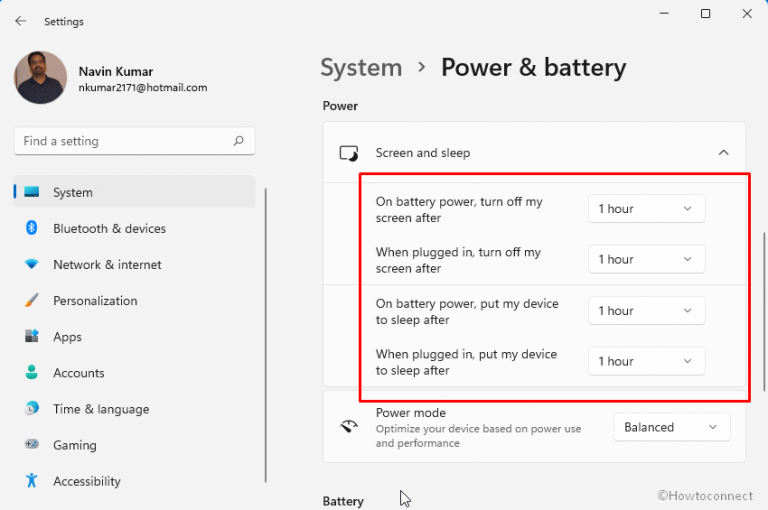Click "On battery power, turn off my screen after"
Screen dimensions: 768x510
tap(459, 210)
